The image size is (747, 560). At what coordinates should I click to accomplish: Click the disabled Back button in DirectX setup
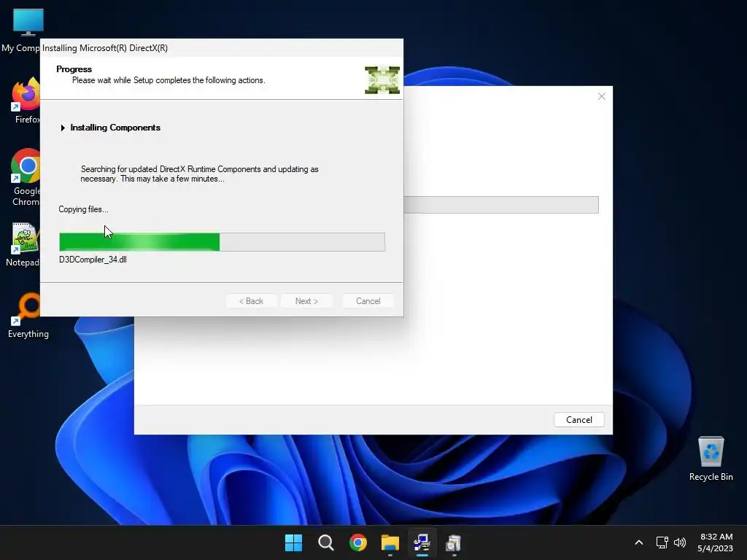pos(251,301)
